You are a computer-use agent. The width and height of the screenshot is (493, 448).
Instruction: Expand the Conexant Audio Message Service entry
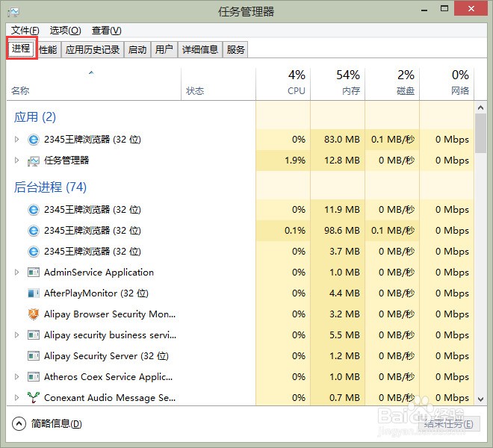click(x=16, y=397)
